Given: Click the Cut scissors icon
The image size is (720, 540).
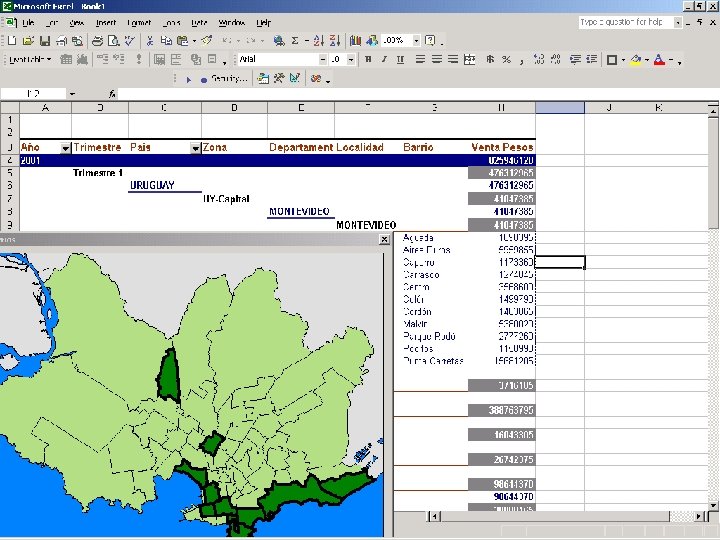Looking at the screenshot, I should 150,41.
